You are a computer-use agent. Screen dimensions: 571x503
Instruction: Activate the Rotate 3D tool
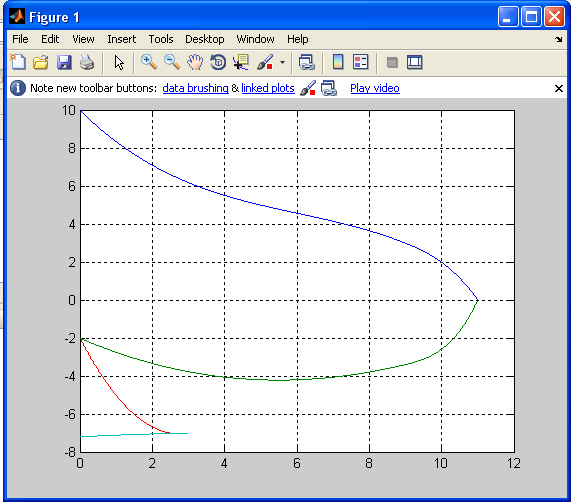point(218,62)
